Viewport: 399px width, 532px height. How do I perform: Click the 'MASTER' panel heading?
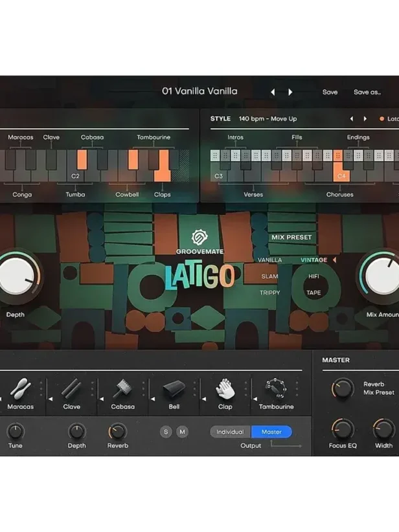(x=336, y=360)
